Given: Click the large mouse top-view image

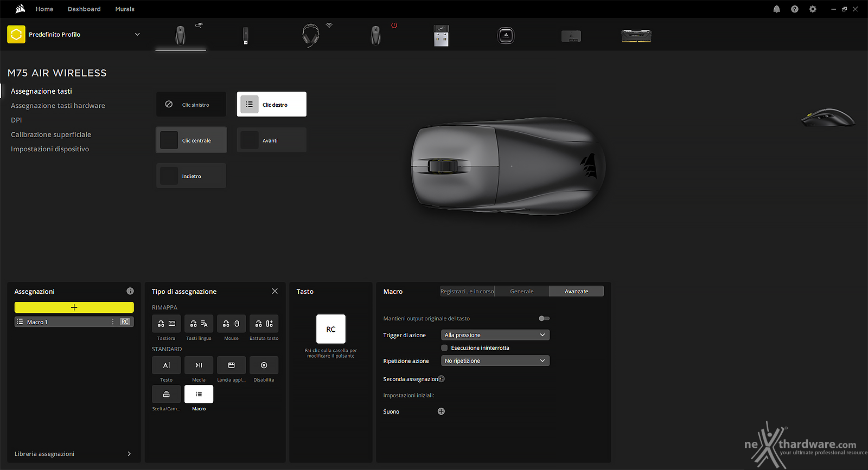Looking at the screenshot, I should coord(508,166).
